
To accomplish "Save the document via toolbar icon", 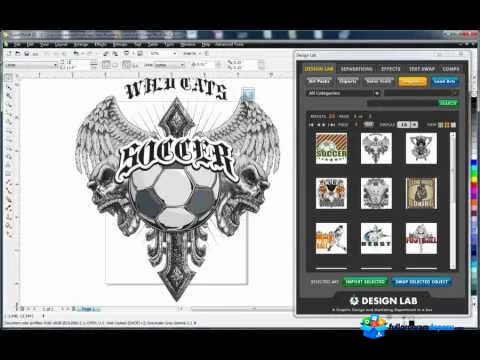I will pos(26,53).
